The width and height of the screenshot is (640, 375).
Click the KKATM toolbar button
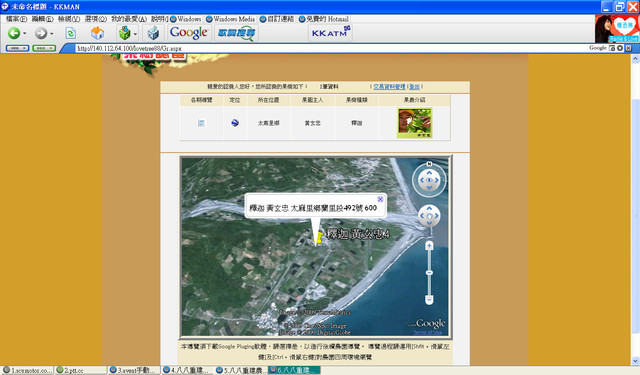pos(330,33)
